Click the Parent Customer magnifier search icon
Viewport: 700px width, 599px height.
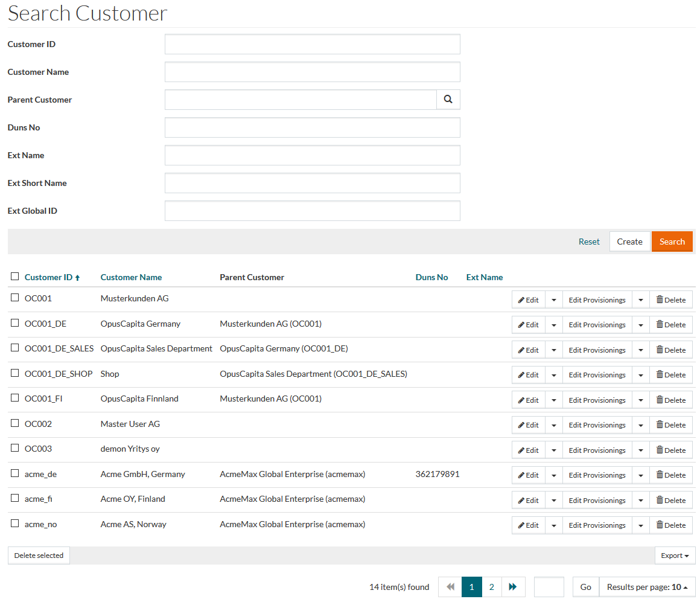pos(448,100)
